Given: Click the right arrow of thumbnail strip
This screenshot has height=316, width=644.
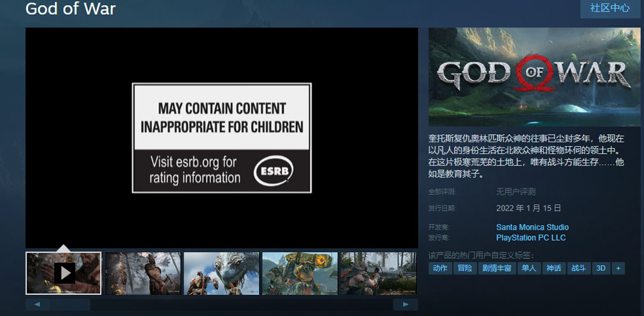Looking at the screenshot, I should coord(406,305).
